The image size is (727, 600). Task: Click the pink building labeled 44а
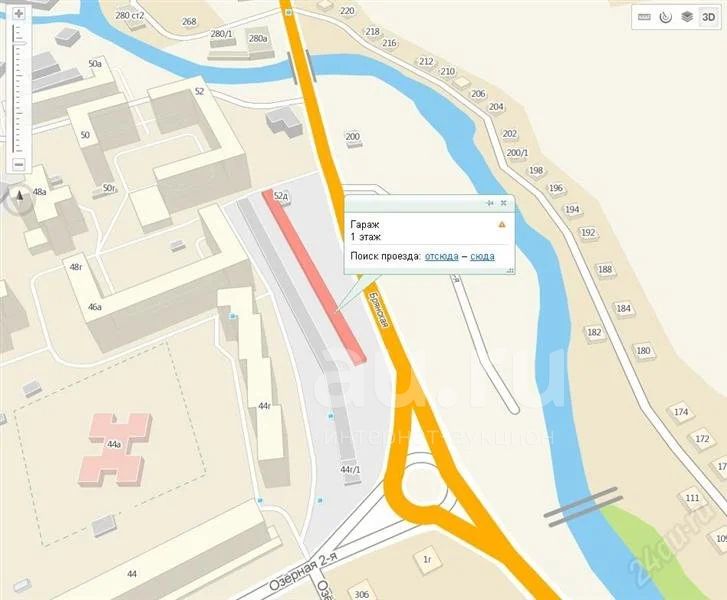(115, 450)
